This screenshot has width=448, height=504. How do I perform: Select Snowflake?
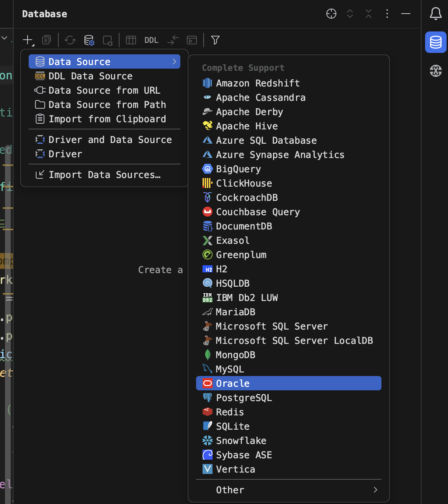coord(289,440)
